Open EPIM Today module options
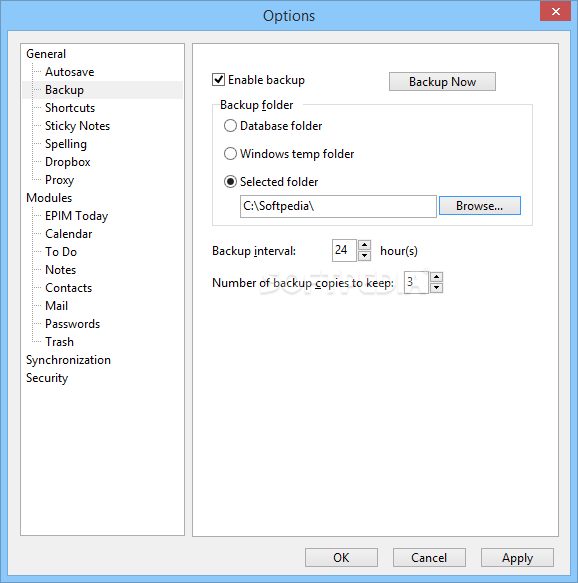 77,216
